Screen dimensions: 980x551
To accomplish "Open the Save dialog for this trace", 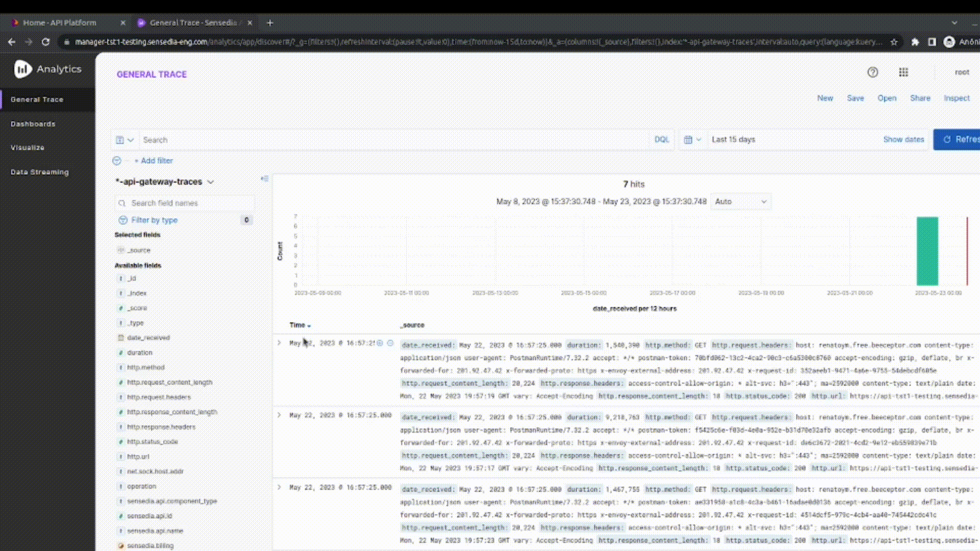I will pos(855,97).
